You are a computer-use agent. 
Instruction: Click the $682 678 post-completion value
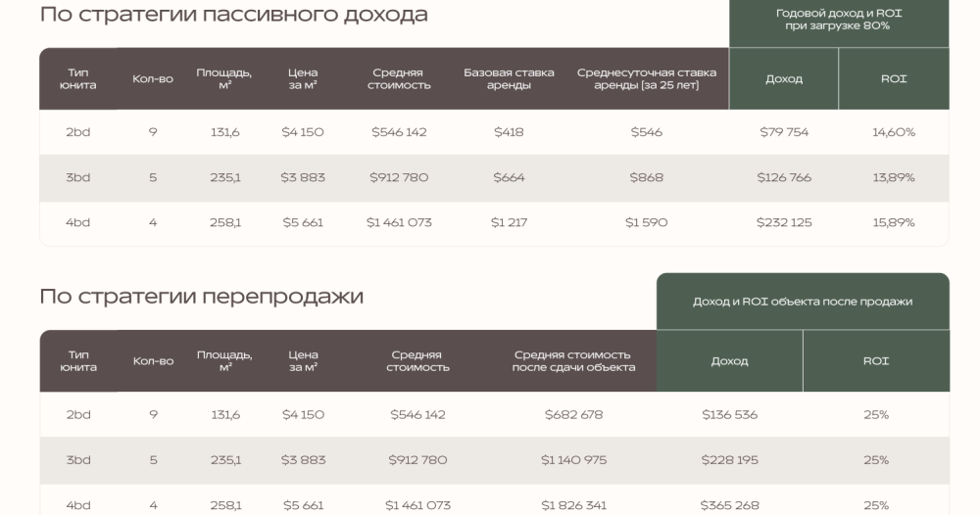[573, 414]
